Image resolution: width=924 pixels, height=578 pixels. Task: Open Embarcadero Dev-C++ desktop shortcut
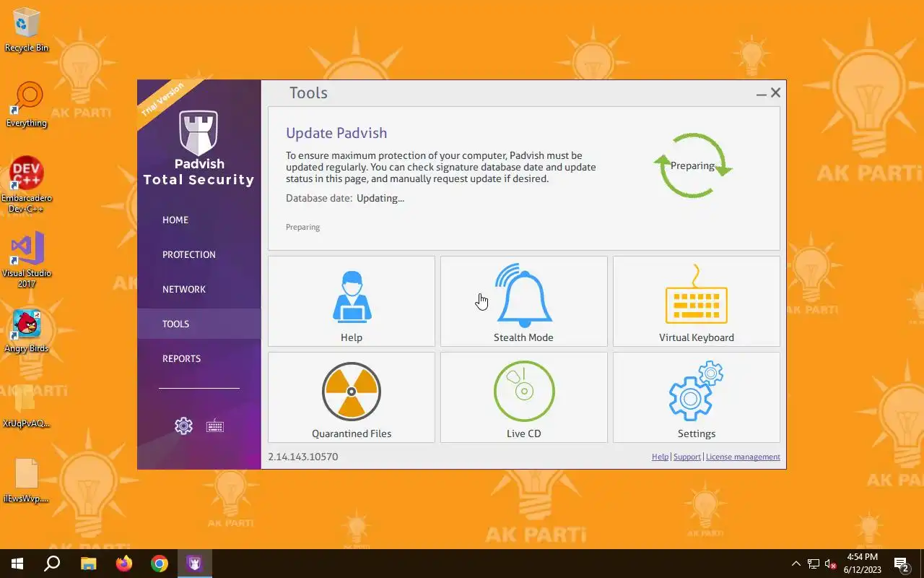pos(27,185)
